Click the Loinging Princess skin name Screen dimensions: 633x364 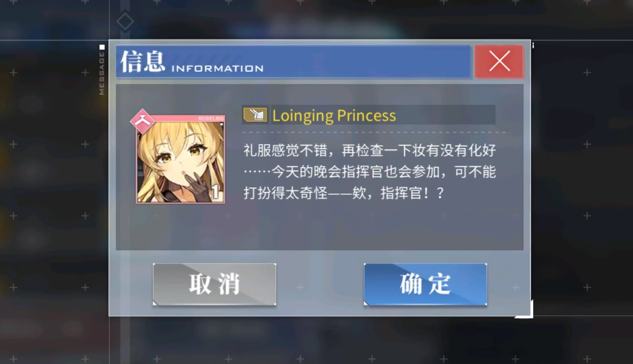click(x=334, y=116)
